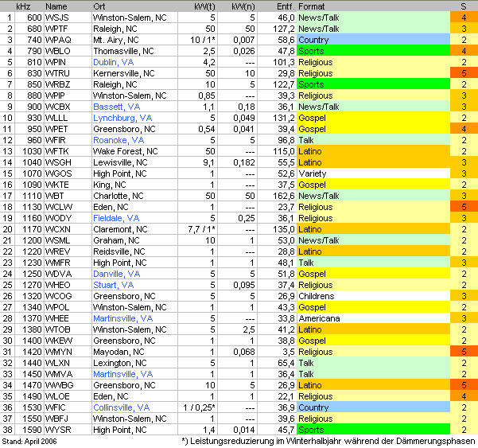Click signal rating 5 in WTRU row
The width and height of the screenshot is (478, 448).
pos(464,73)
